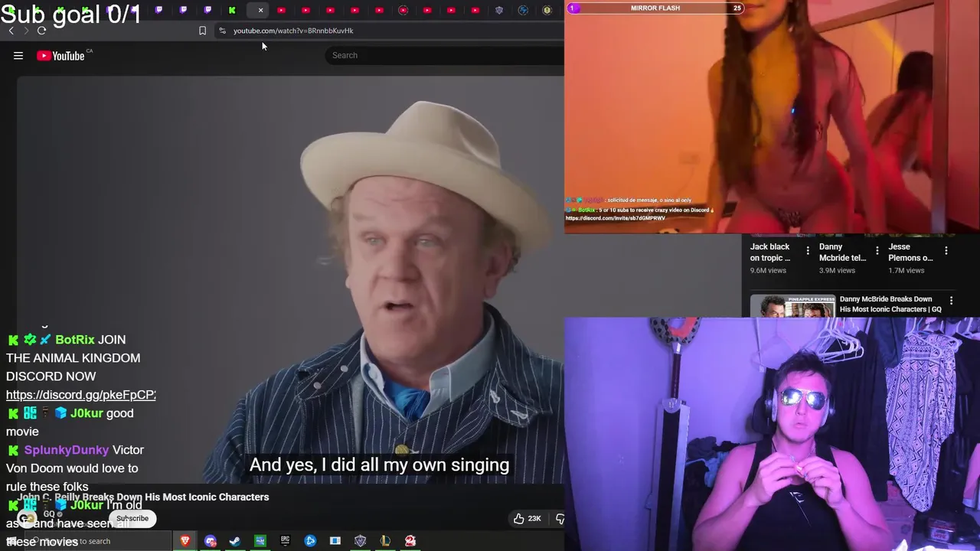Open options menu for Jesse Plemons video

pyautogui.click(x=946, y=250)
